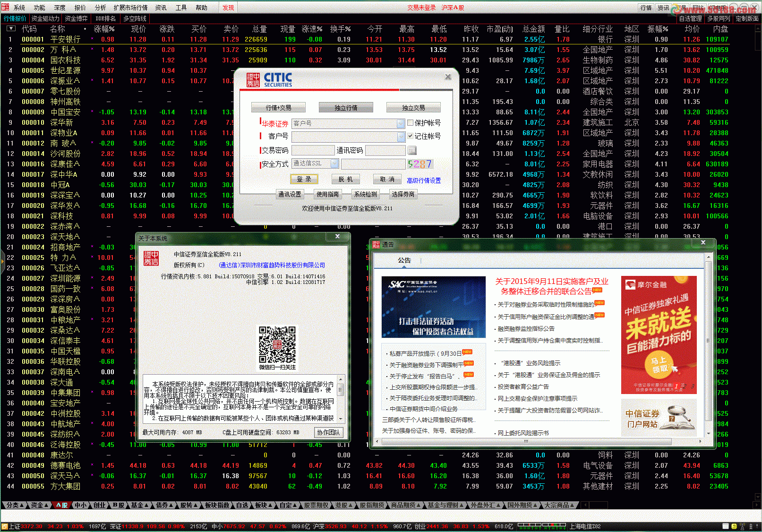The image size is (762, 532).
Task: Open the column header dropdown left of 代码
Action: pyautogui.click(x=11, y=29)
